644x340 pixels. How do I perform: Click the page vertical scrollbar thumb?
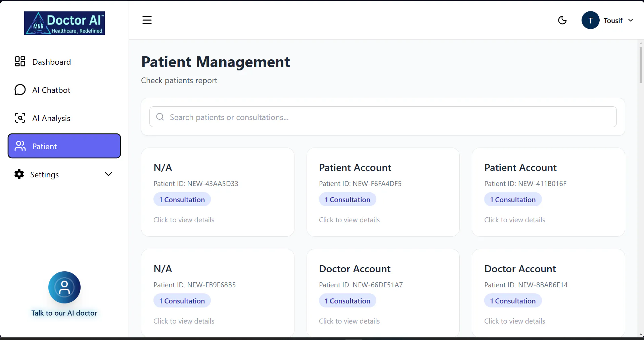641,65
